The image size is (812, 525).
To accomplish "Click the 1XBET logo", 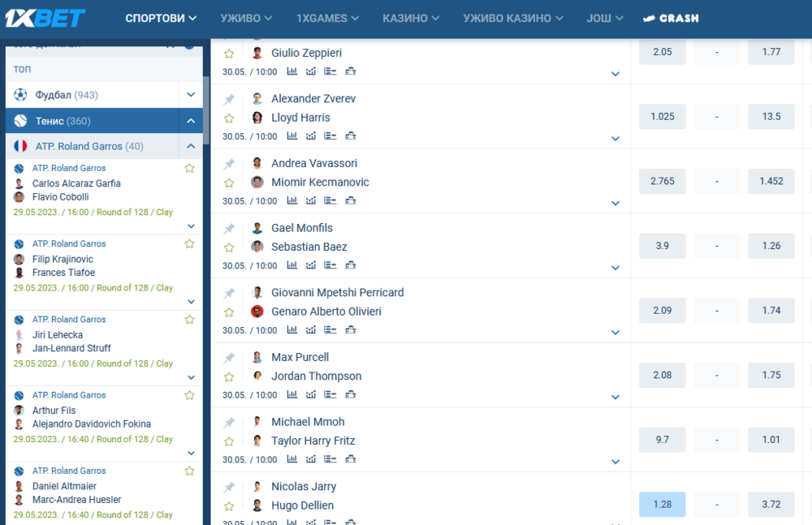I will coord(45,19).
